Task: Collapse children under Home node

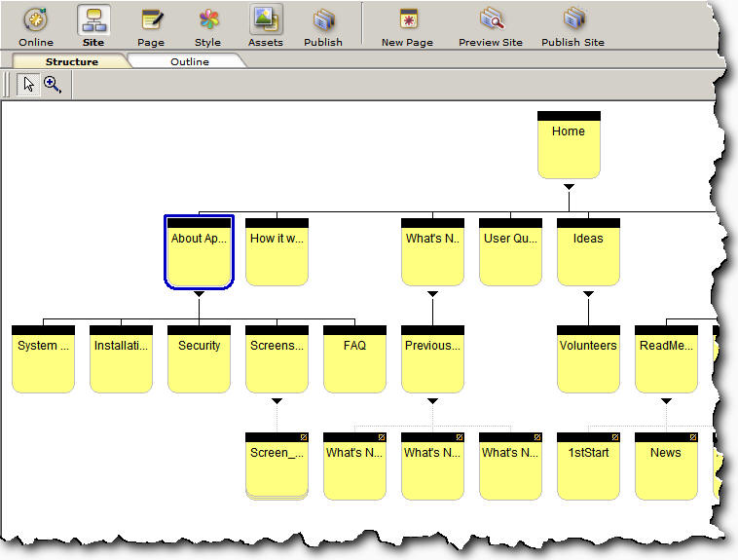Action: pyautogui.click(x=569, y=187)
